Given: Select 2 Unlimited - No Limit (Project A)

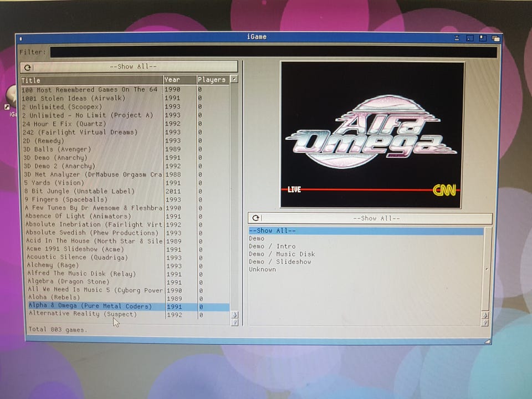Looking at the screenshot, I should (126, 115).
